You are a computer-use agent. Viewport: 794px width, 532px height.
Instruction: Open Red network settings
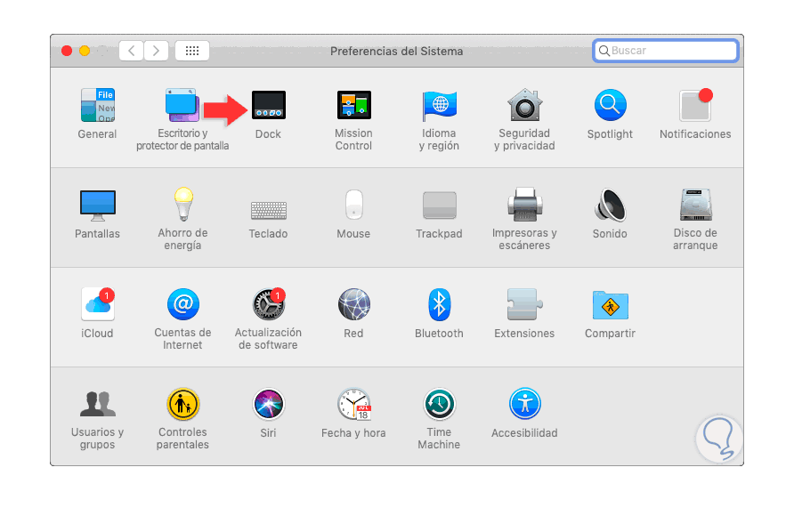[354, 304]
